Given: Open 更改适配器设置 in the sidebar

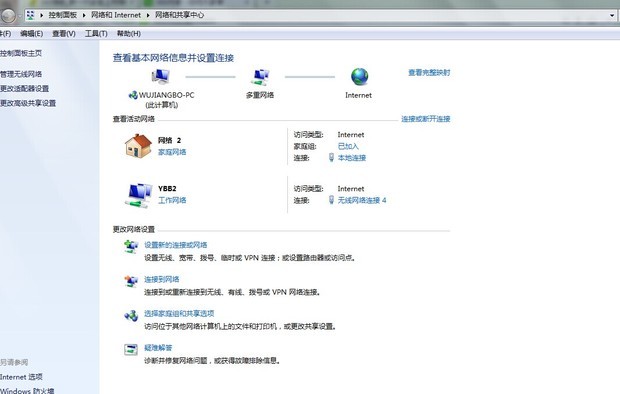Looking at the screenshot, I should pyautogui.click(x=24, y=89).
